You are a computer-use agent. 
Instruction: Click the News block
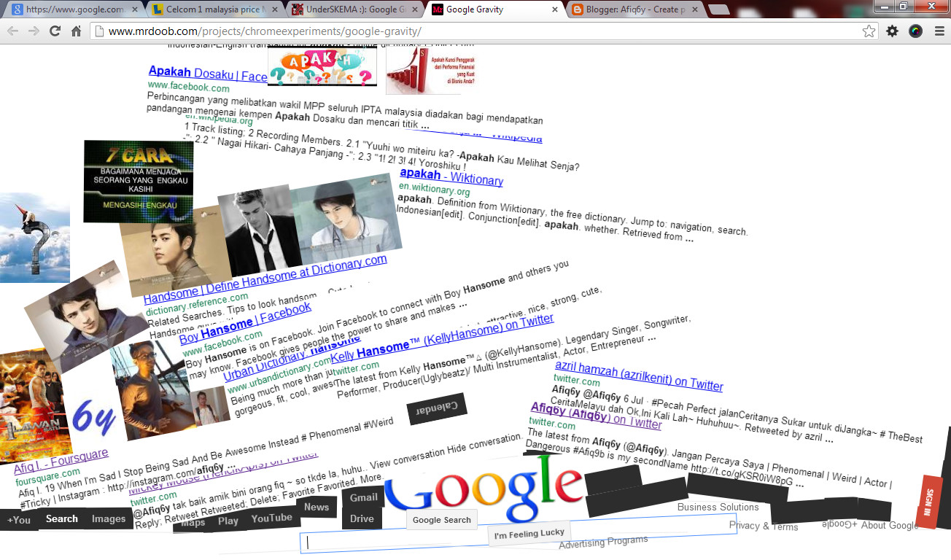click(317, 507)
